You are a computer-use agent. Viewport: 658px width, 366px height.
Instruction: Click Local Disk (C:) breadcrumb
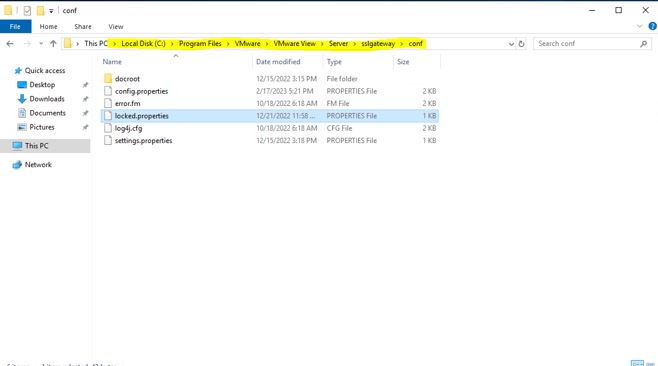(x=143, y=44)
